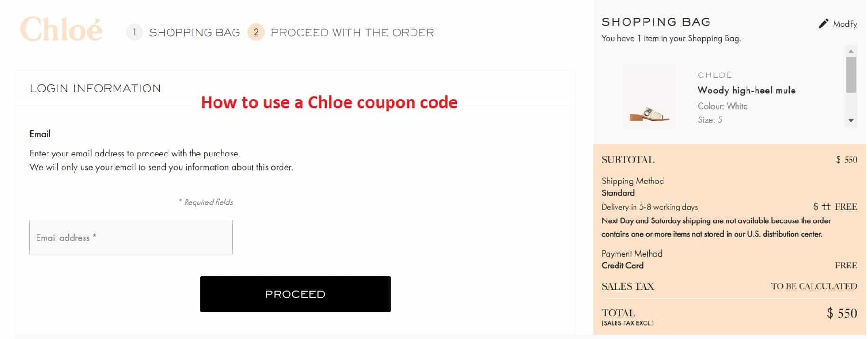The image size is (868, 339).
Task: Click inside the Email address field
Action: click(131, 237)
